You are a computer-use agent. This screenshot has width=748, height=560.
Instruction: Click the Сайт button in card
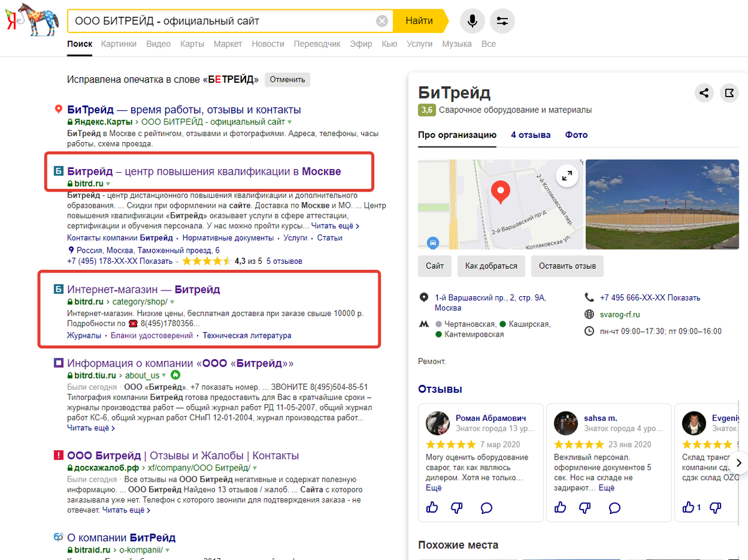pyautogui.click(x=434, y=266)
